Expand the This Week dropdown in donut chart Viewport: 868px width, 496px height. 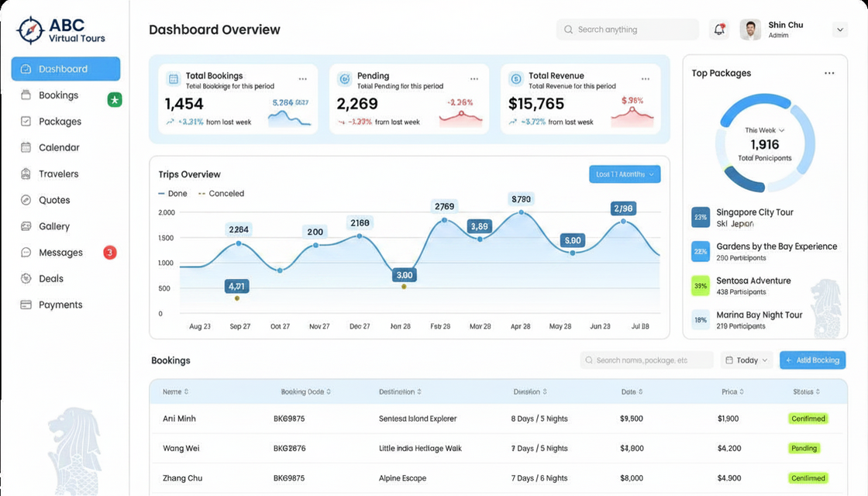(x=764, y=130)
